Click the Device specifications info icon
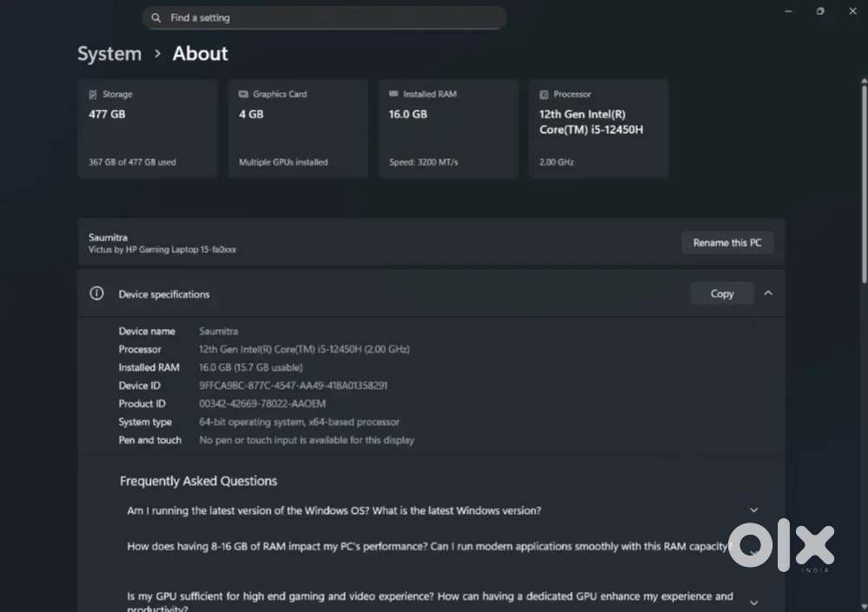The image size is (868, 612). [x=97, y=293]
